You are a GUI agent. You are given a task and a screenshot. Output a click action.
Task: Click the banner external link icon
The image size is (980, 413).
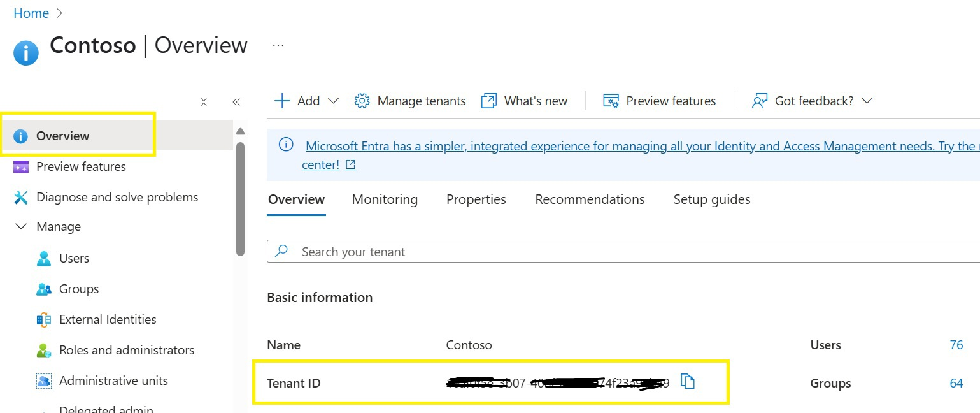click(350, 165)
